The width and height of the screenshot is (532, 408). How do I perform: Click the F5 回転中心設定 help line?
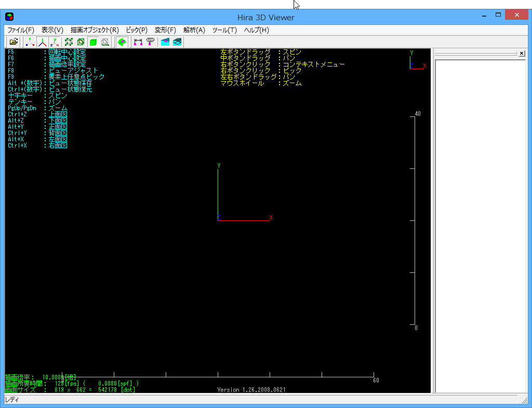pyautogui.click(x=47, y=52)
